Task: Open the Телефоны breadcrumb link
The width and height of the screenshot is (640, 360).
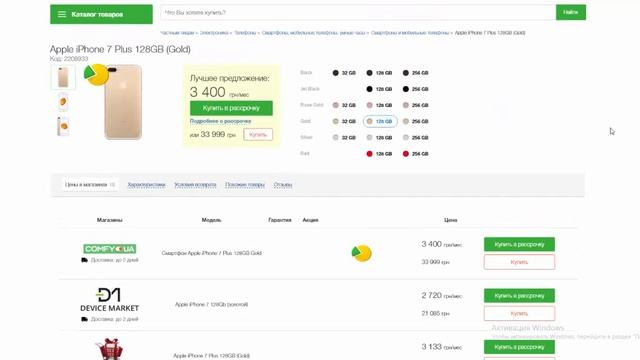Action: click(245, 33)
